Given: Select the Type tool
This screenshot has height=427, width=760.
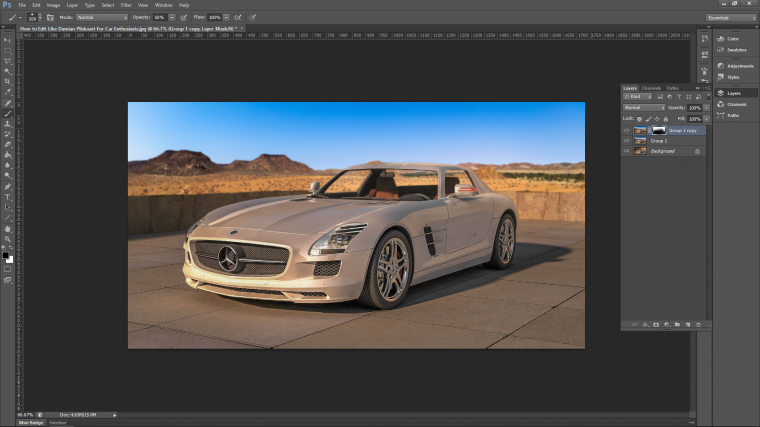Looking at the screenshot, I should (7, 197).
